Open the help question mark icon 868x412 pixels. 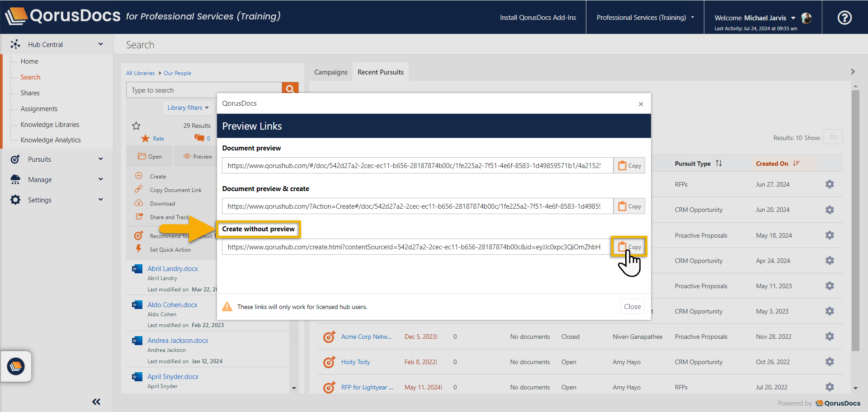point(844,18)
